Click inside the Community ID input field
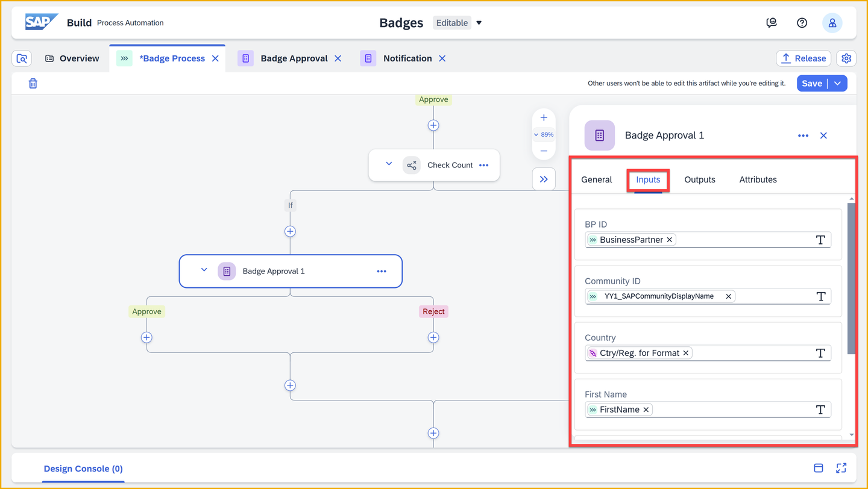The width and height of the screenshot is (868, 489). coord(708,296)
